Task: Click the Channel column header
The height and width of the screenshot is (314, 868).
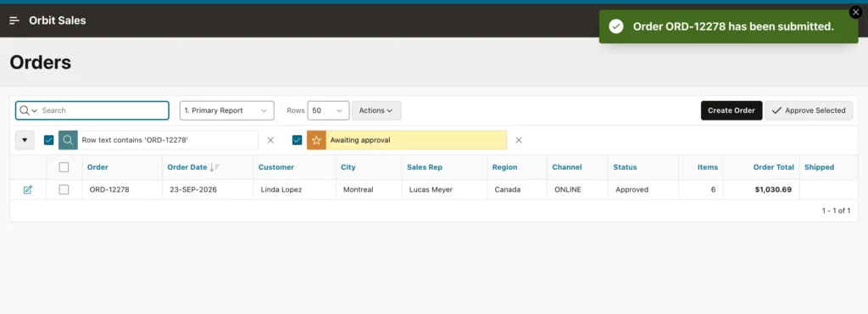Action: point(567,167)
